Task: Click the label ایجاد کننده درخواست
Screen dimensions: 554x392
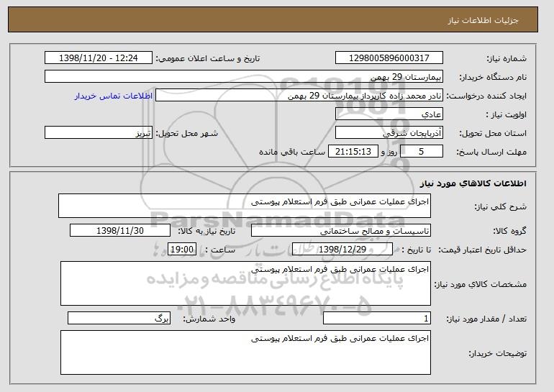Action: (486, 96)
